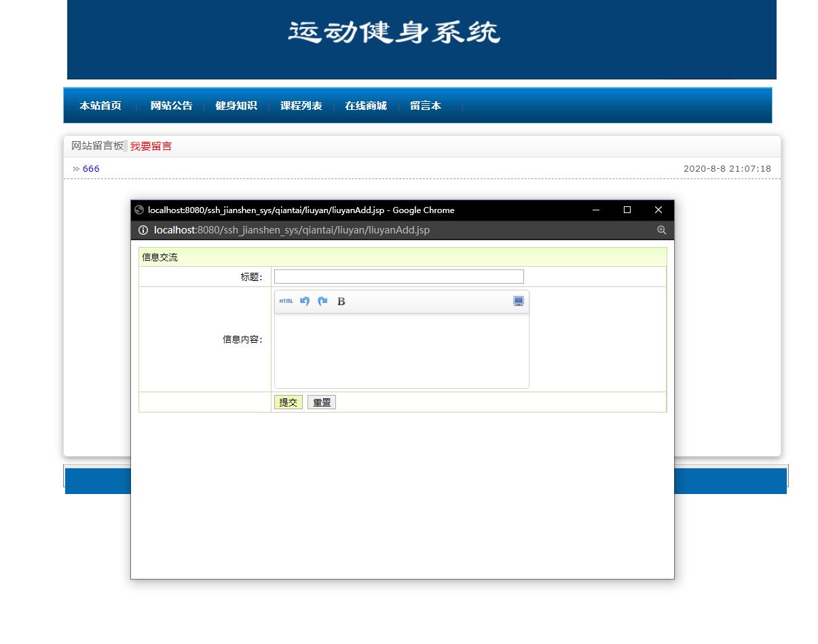This screenshot has height=644, width=818.
Task: Click the fullscreen monitor icon in editor toolbar
Action: (518, 301)
